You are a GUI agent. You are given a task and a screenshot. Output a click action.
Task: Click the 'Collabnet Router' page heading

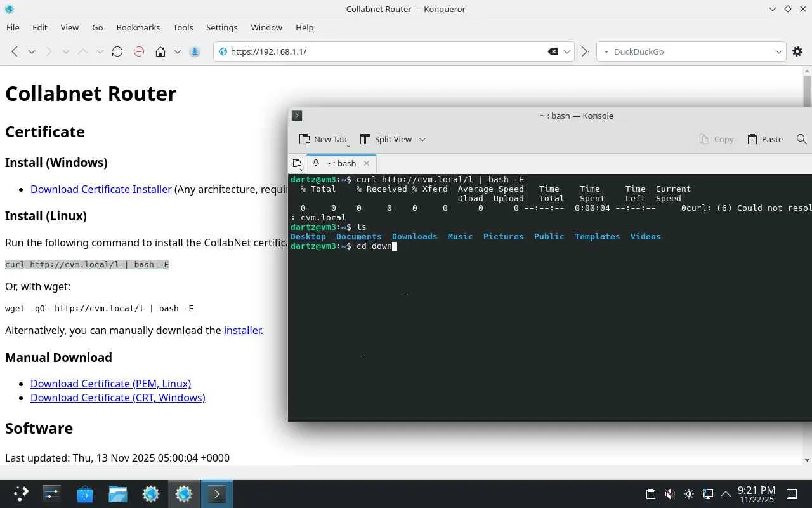pyautogui.click(x=91, y=93)
